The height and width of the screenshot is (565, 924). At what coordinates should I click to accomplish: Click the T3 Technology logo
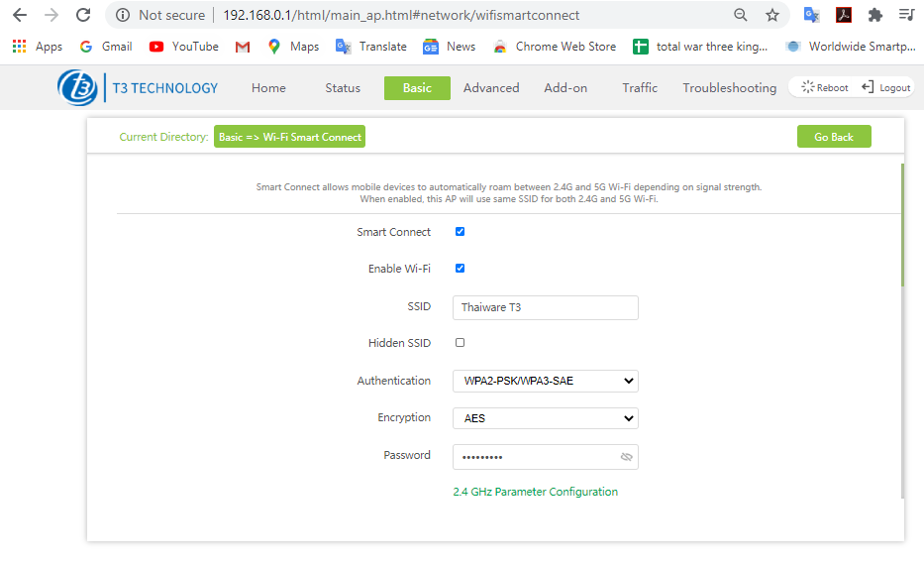point(138,88)
